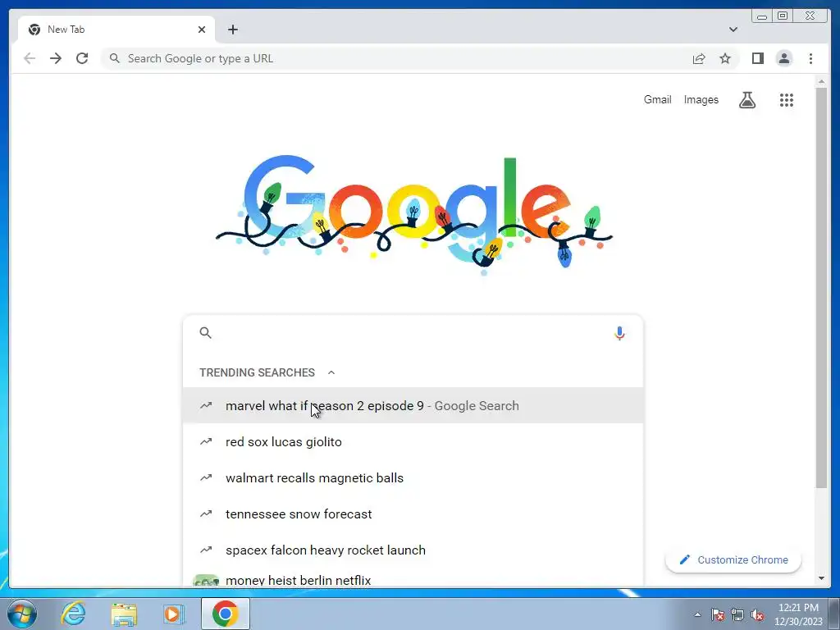Click the vertical page scrollbar thumb
840x630 pixels.
click(x=820, y=288)
